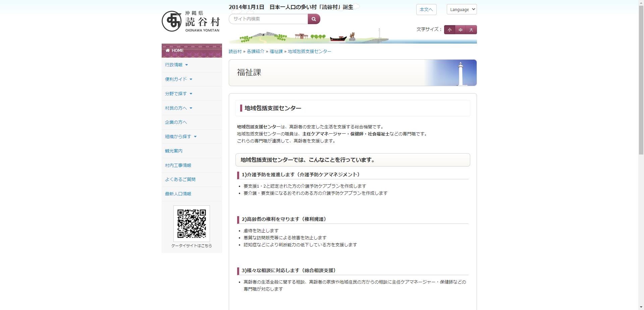Expand the 組織から探す menu section
The height and width of the screenshot is (310, 644).
click(x=178, y=136)
